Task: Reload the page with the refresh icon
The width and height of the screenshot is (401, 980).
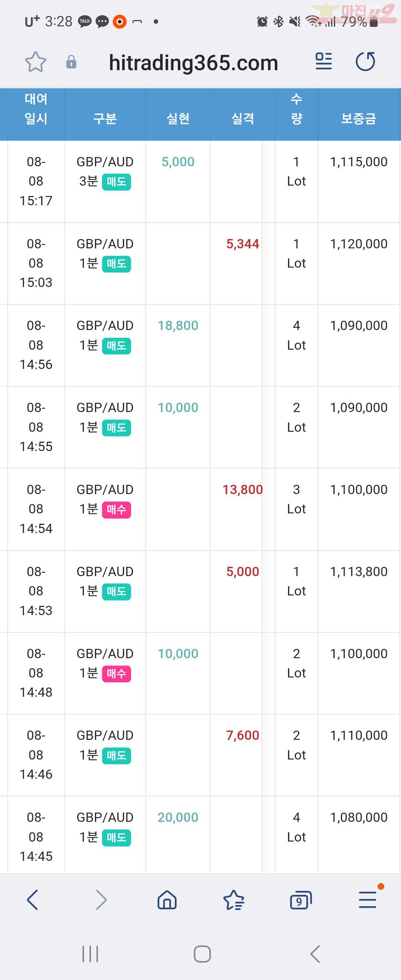Action: pos(365,61)
